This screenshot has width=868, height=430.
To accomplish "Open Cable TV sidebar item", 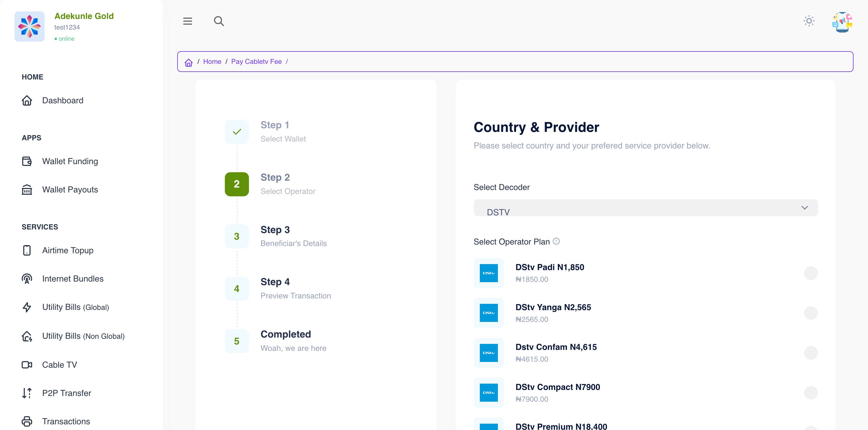I will pyautogui.click(x=59, y=365).
